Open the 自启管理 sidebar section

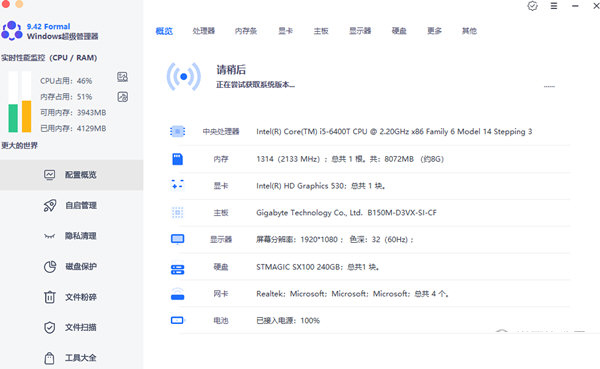[71, 206]
